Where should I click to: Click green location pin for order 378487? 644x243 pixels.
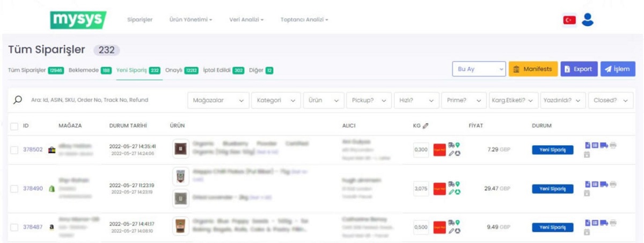point(458,223)
